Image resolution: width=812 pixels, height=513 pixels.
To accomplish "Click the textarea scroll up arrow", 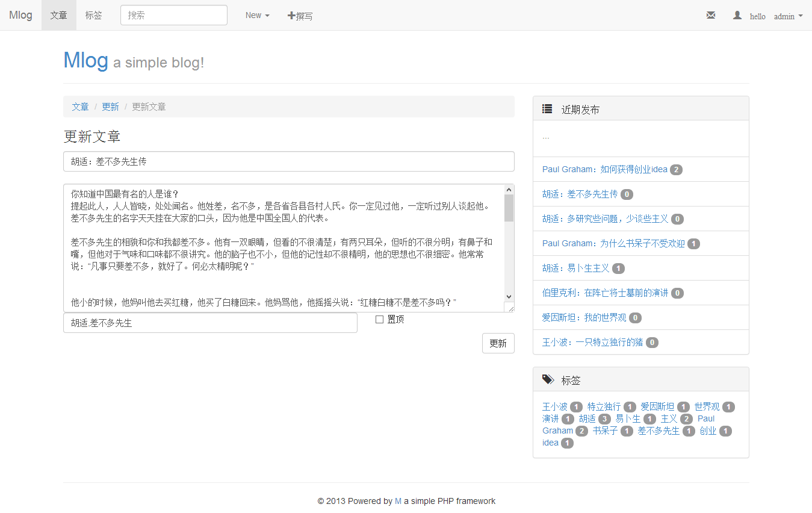I will pos(509,189).
